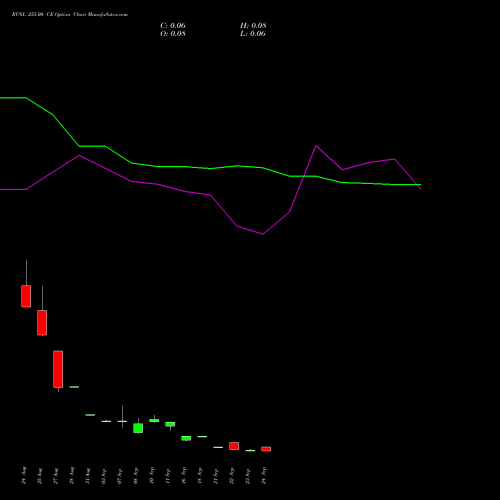This screenshot has height=500, width=500.
Task: Click the tall red candlestick above 27 Aug
Action: pos(58,369)
